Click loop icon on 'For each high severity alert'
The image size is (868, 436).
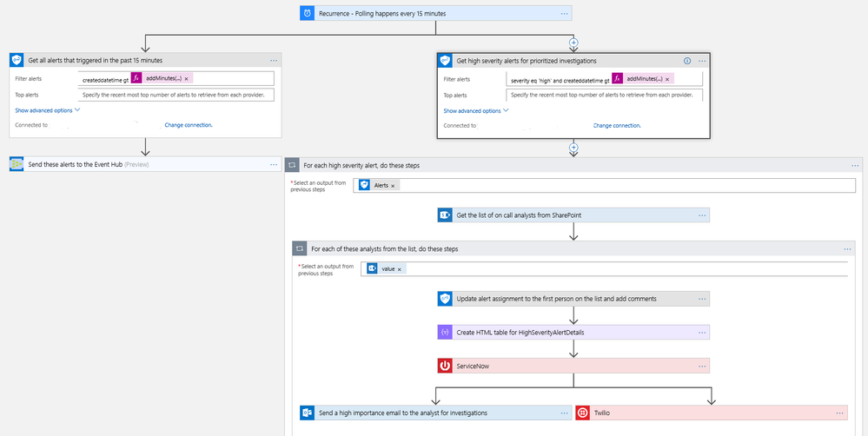[x=293, y=164]
